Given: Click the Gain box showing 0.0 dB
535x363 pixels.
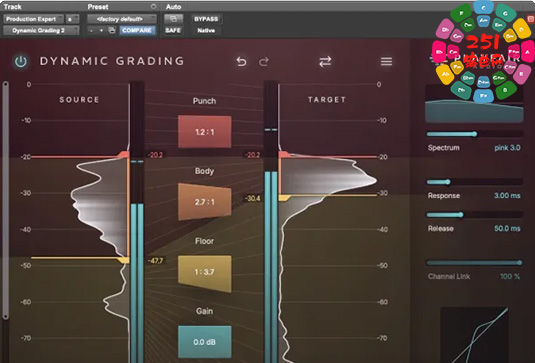Looking at the screenshot, I should (x=205, y=342).
